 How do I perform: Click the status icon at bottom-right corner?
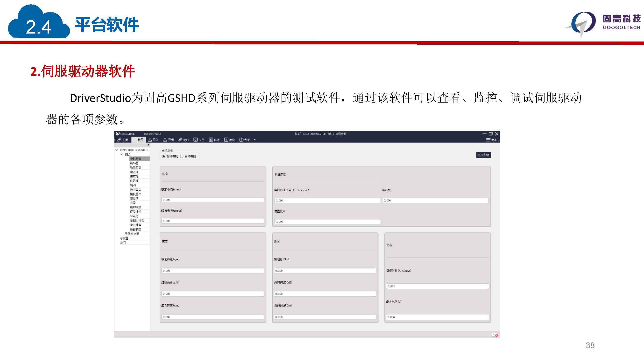point(494,335)
